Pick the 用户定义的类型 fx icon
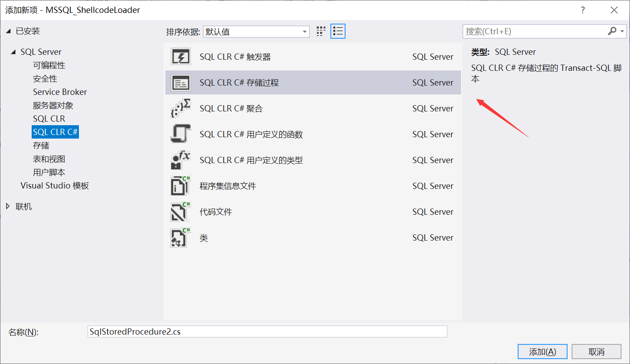630x364 pixels. [181, 160]
